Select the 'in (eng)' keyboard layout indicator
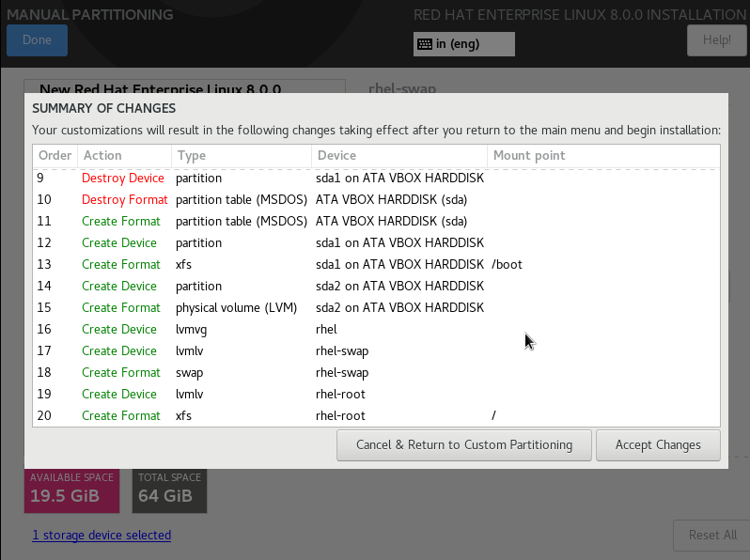Viewport: 750px width, 560px height. point(464,44)
